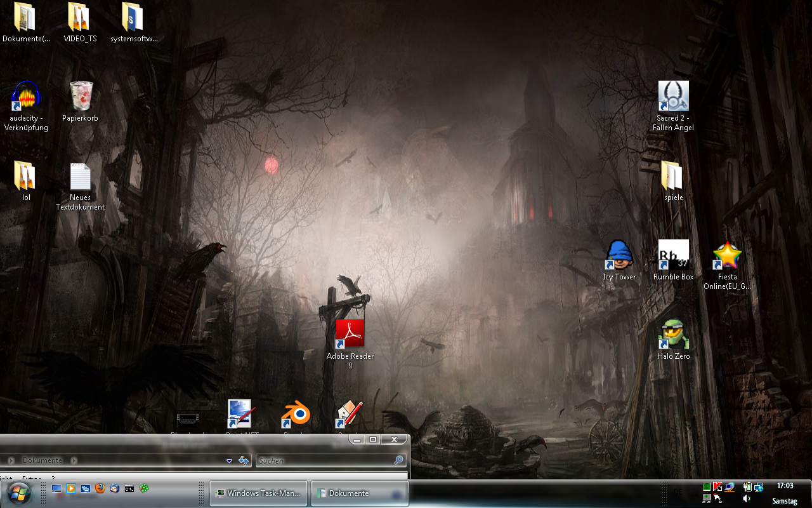The width and height of the screenshot is (812, 508).
Task: Select the Google SketchUp shortcut icon
Action: [x=349, y=414]
